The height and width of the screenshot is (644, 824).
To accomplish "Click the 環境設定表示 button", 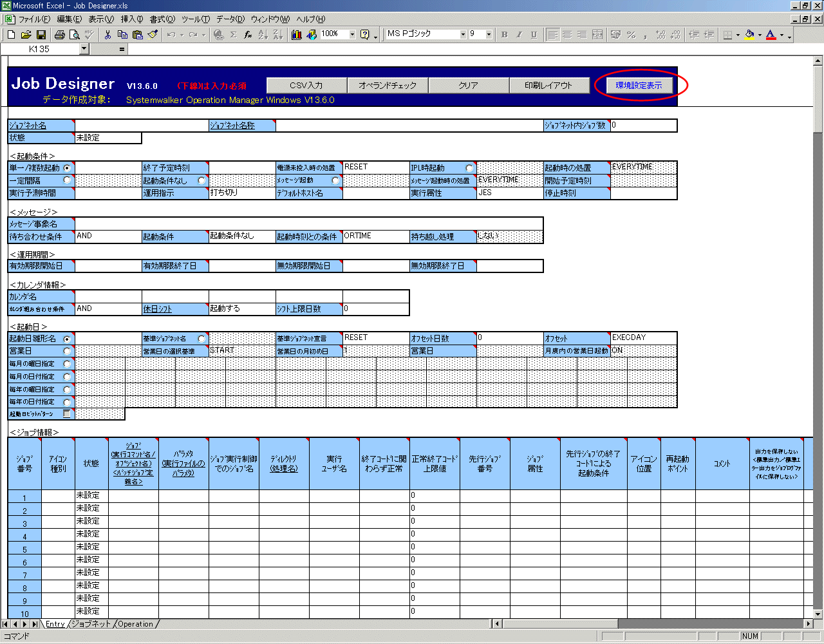I will (639, 85).
